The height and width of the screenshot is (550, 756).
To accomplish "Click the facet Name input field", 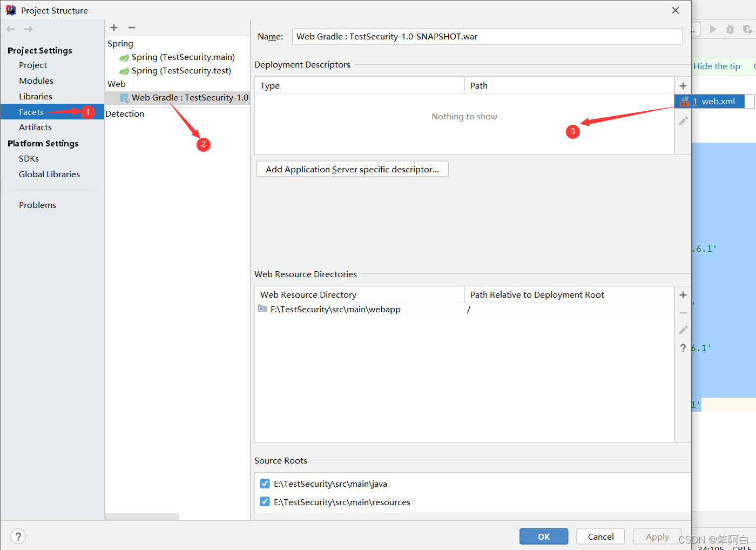I will (487, 37).
